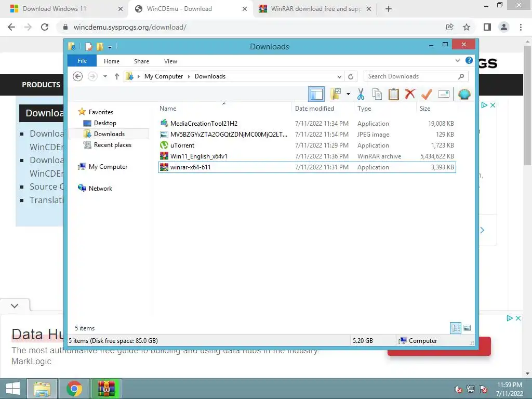Switch to Download Windows 11 browser tab
Viewport: 532px width, 399px height.
[x=64, y=9]
